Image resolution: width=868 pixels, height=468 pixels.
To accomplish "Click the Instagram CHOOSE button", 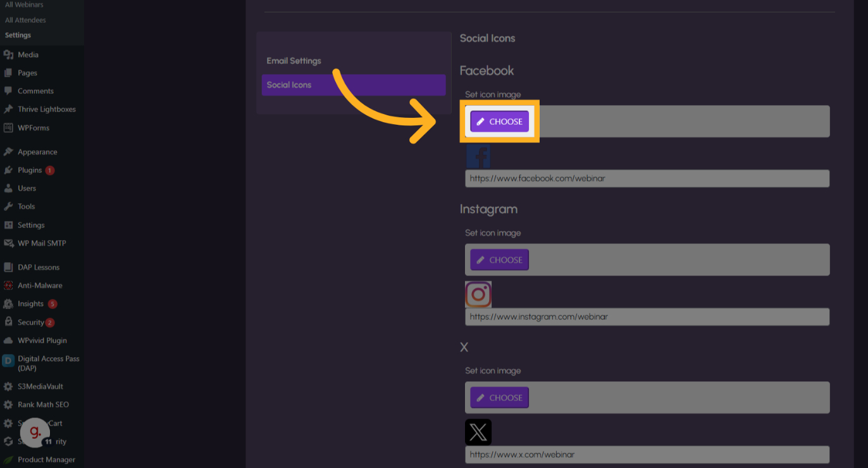I will pos(499,260).
